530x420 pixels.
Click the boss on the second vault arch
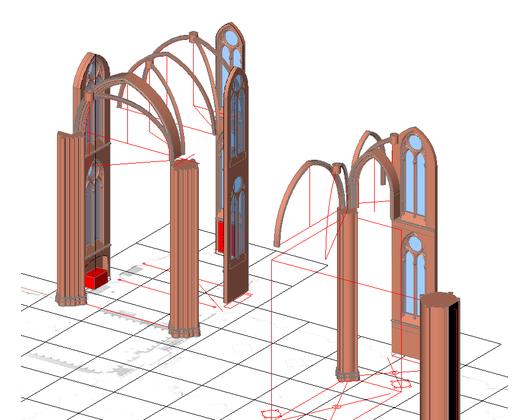pyautogui.click(x=149, y=64)
